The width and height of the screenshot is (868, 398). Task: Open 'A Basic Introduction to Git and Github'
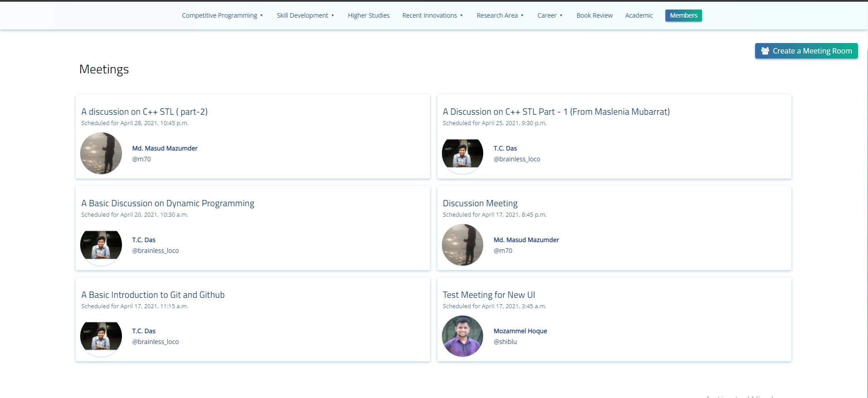(x=153, y=295)
